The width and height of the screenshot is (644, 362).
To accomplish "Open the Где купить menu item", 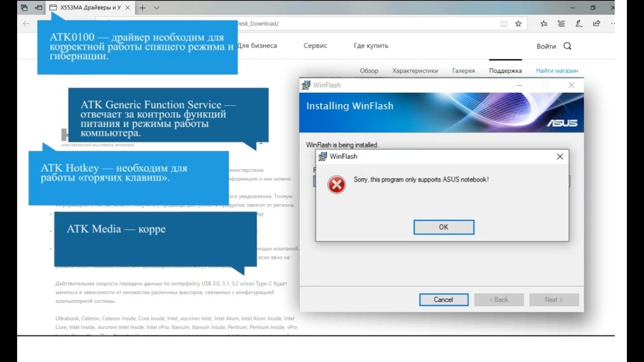I will click(371, 46).
